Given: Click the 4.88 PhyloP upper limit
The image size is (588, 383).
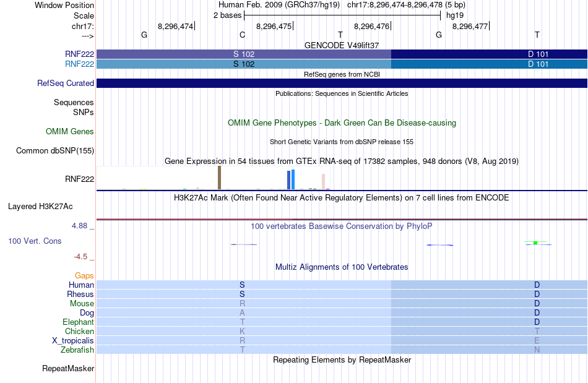Looking at the screenshot, I should (79, 226).
